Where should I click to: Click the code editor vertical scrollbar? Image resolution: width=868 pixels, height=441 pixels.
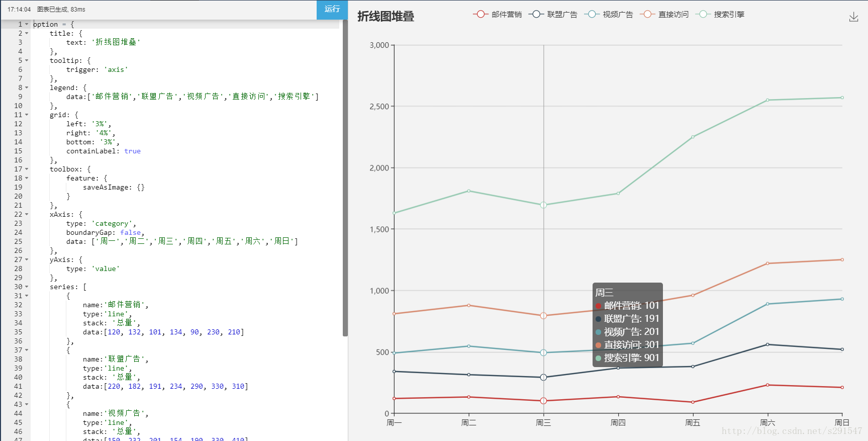pos(345,178)
